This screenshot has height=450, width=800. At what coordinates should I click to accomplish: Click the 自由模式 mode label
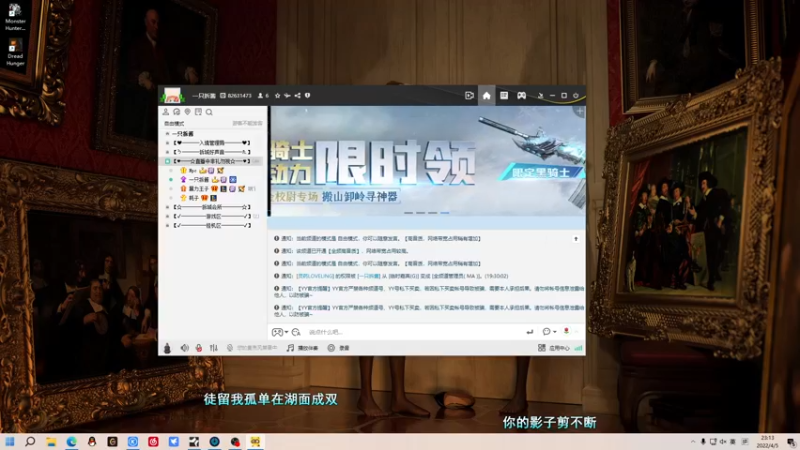174,123
